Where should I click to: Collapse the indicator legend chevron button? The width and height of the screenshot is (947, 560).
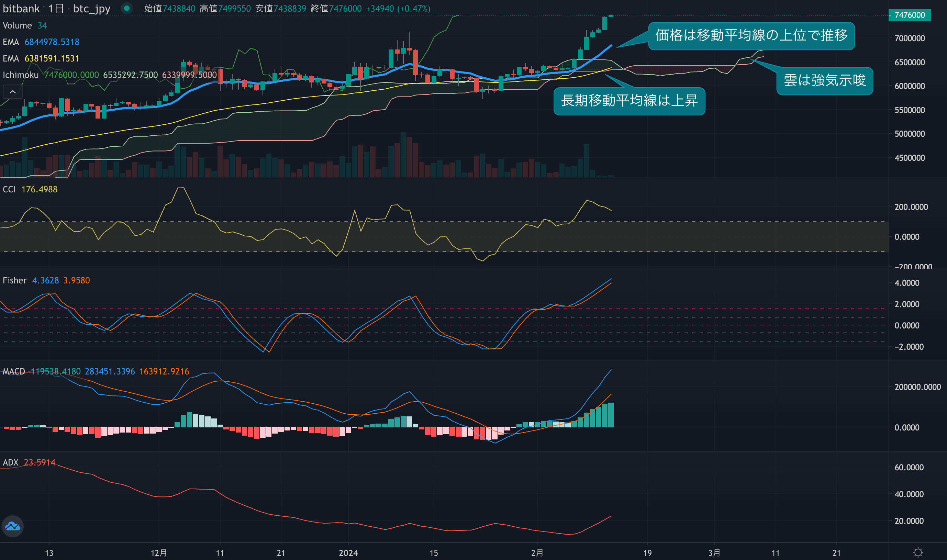12,92
